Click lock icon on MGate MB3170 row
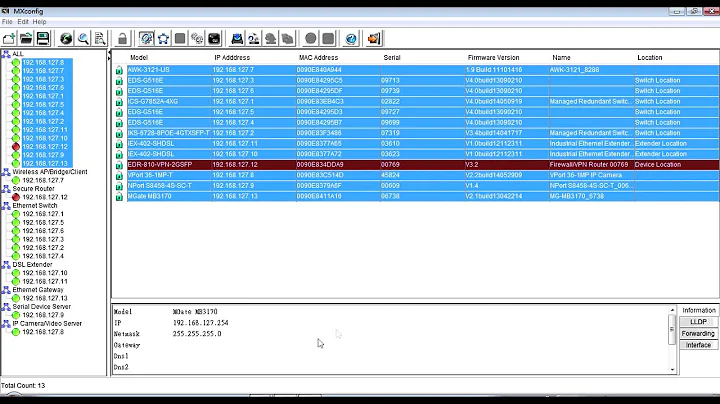 coord(119,196)
